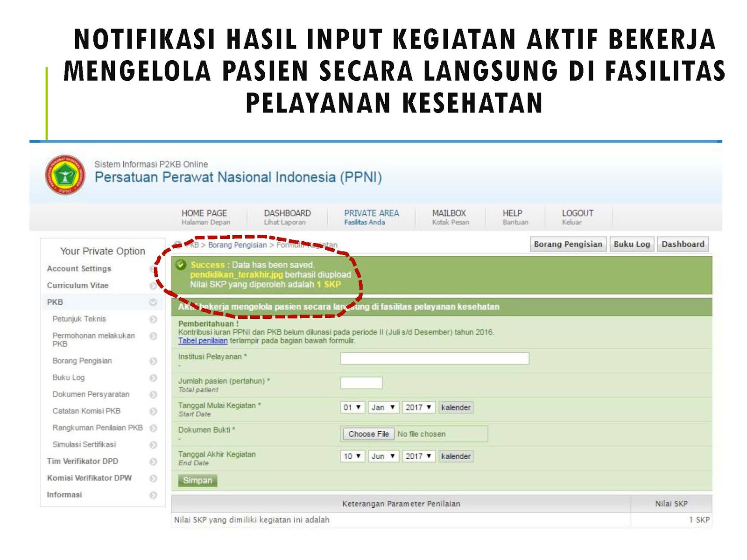Click arrow icon beside Permohonan melakukan PKB
The width and height of the screenshot is (747, 560).
(x=153, y=336)
